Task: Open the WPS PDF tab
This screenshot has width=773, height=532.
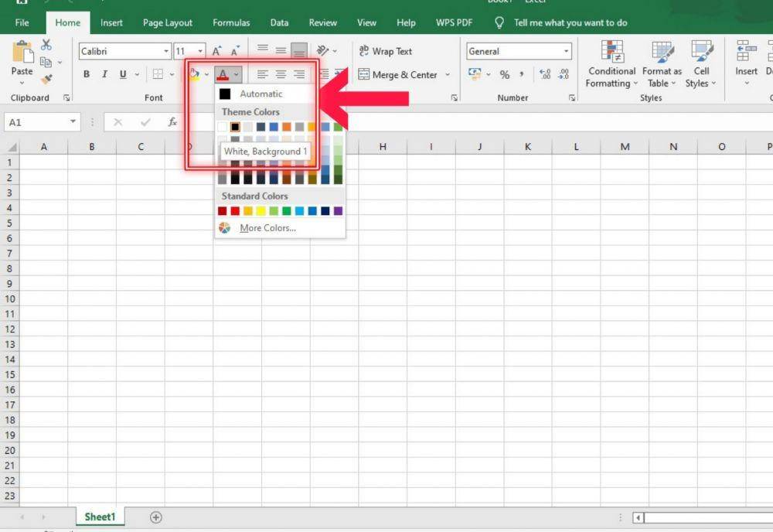Action: click(x=454, y=22)
